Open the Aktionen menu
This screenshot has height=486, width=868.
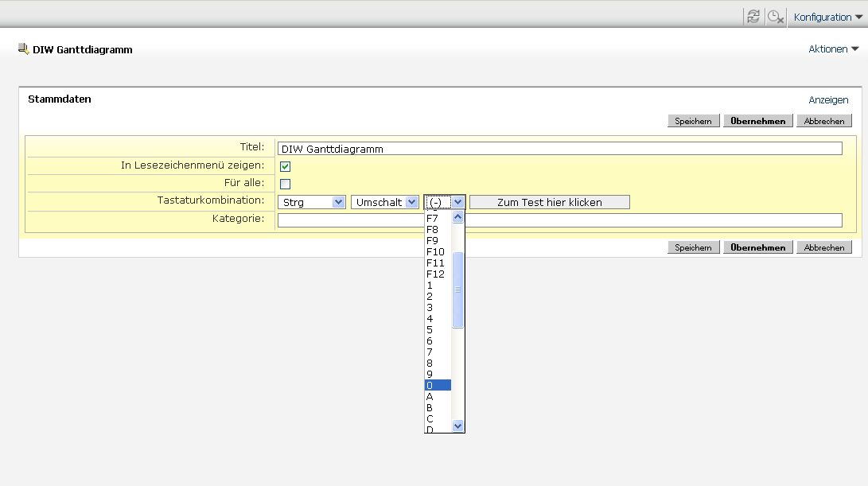833,49
